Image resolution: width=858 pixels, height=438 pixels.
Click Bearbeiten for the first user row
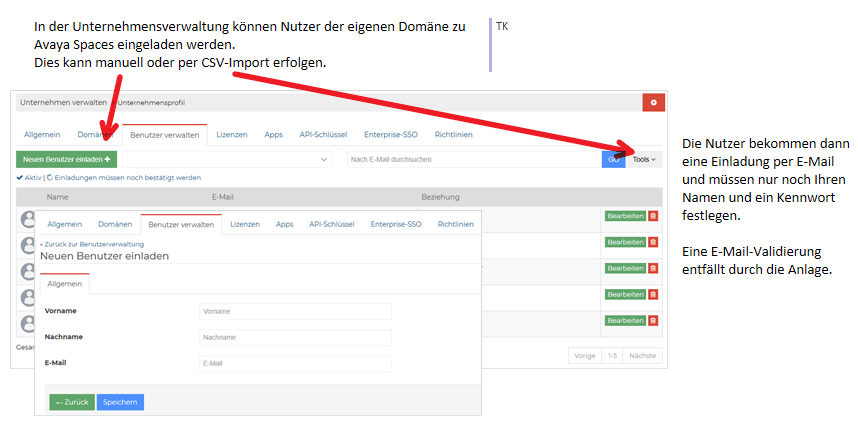coord(625,216)
